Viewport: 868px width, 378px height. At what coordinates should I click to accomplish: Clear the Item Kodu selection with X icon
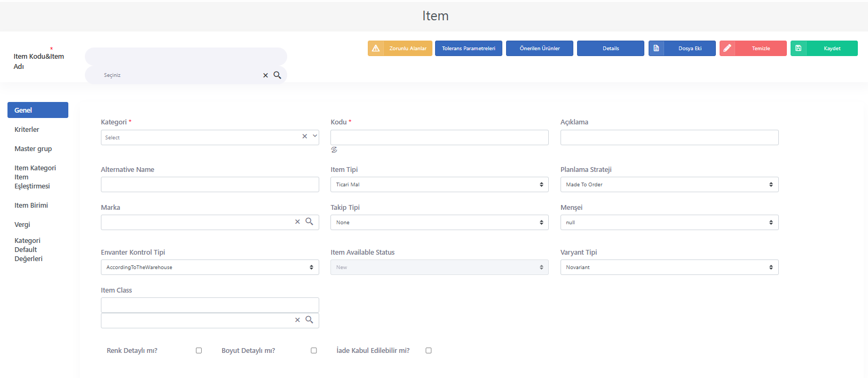pos(265,75)
